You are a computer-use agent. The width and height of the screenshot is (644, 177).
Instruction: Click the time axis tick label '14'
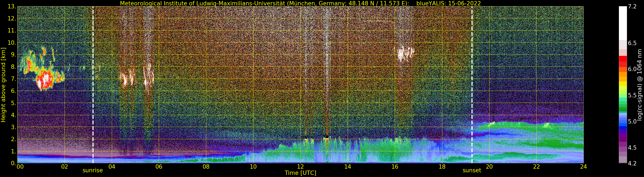[347, 167]
